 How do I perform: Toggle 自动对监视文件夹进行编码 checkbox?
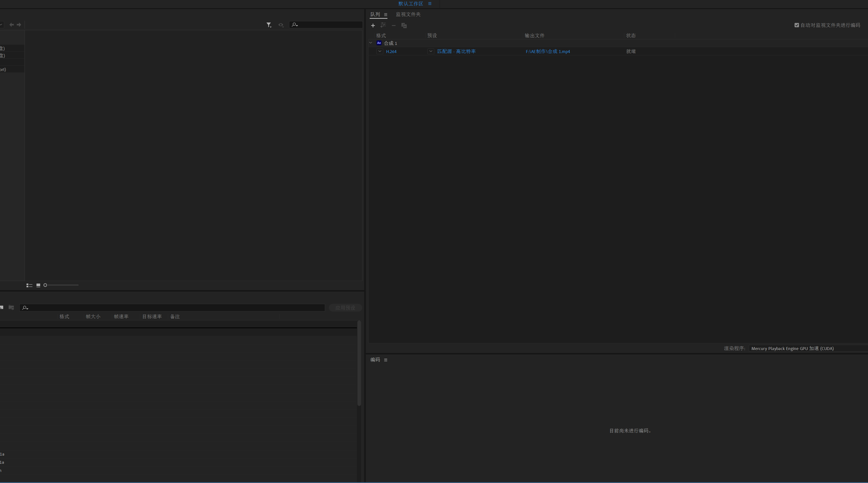tap(797, 25)
